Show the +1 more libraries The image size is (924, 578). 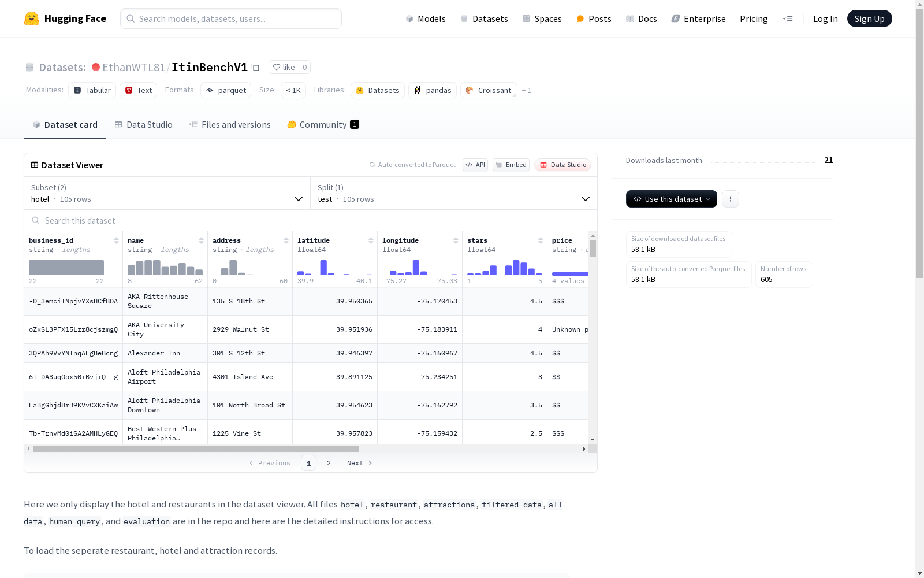click(x=527, y=90)
